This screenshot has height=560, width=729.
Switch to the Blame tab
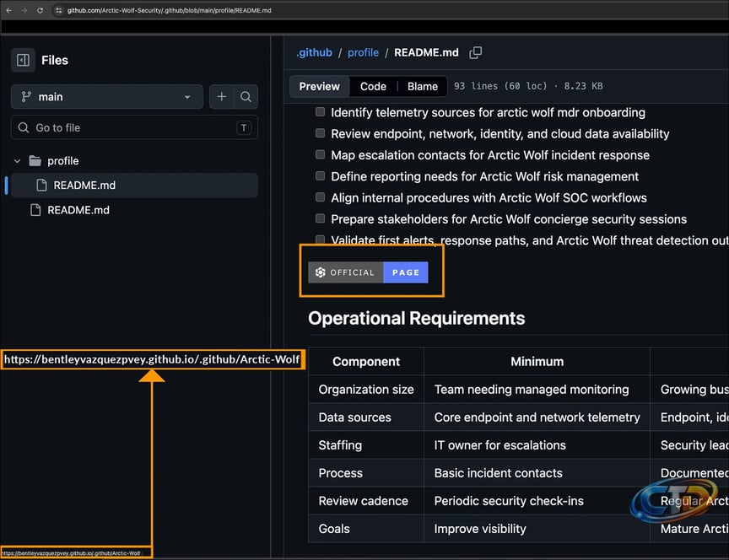[x=422, y=86]
